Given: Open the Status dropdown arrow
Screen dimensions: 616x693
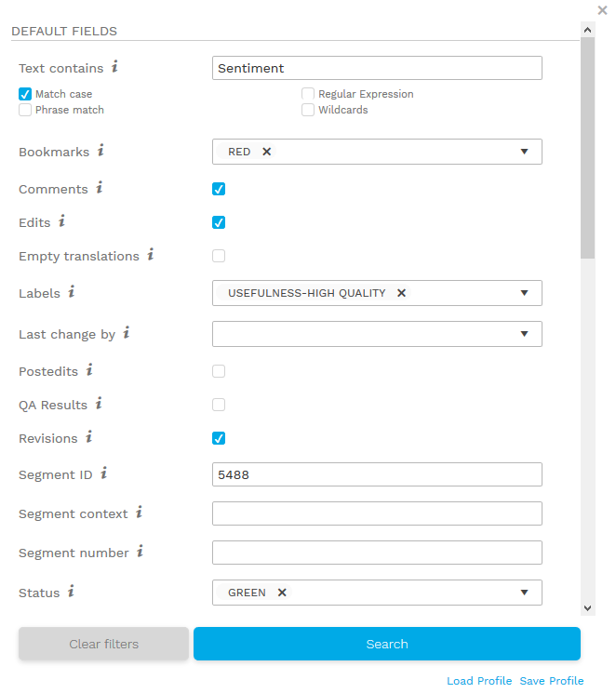Looking at the screenshot, I should 524,593.
